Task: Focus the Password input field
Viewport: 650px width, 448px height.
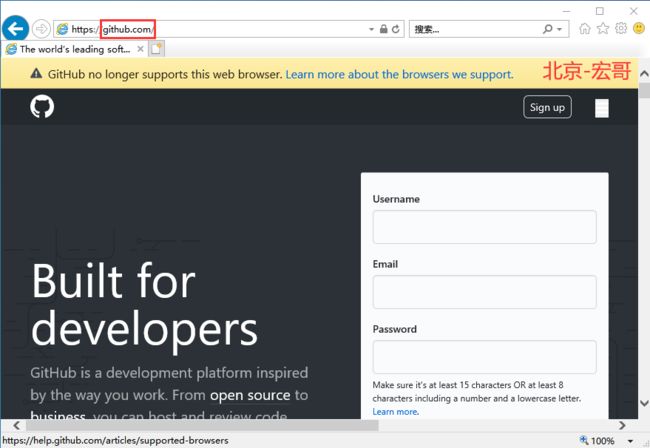Action: (x=485, y=357)
